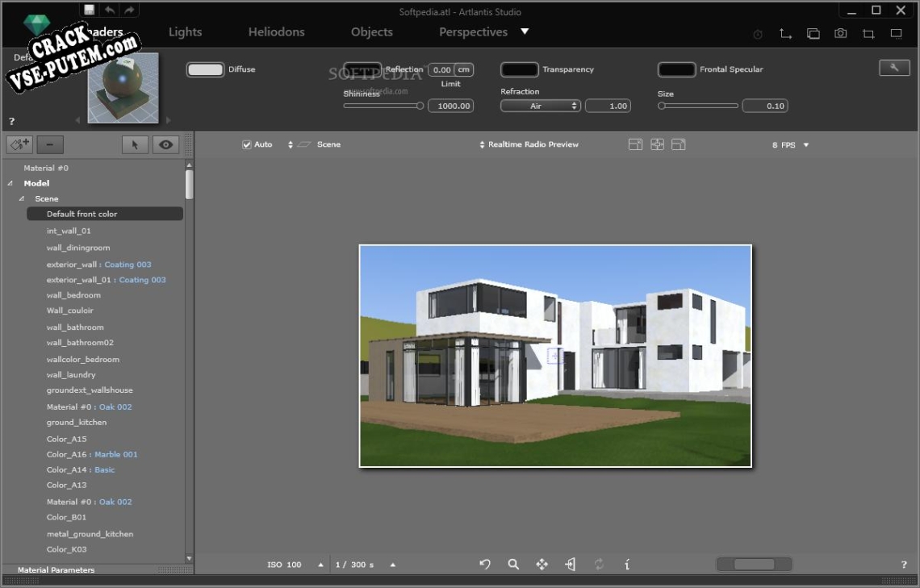Open the axis coordinates tool icon

pos(785,34)
